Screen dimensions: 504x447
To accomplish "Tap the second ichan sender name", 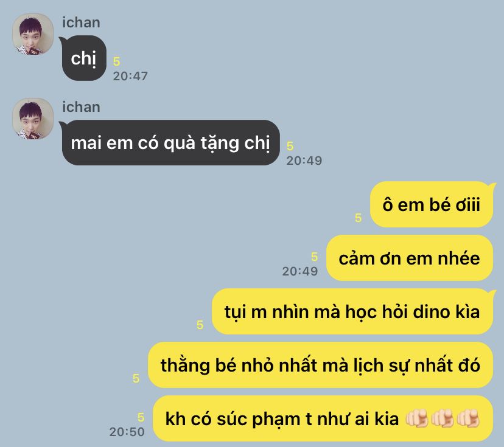I will (x=81, y=107).
